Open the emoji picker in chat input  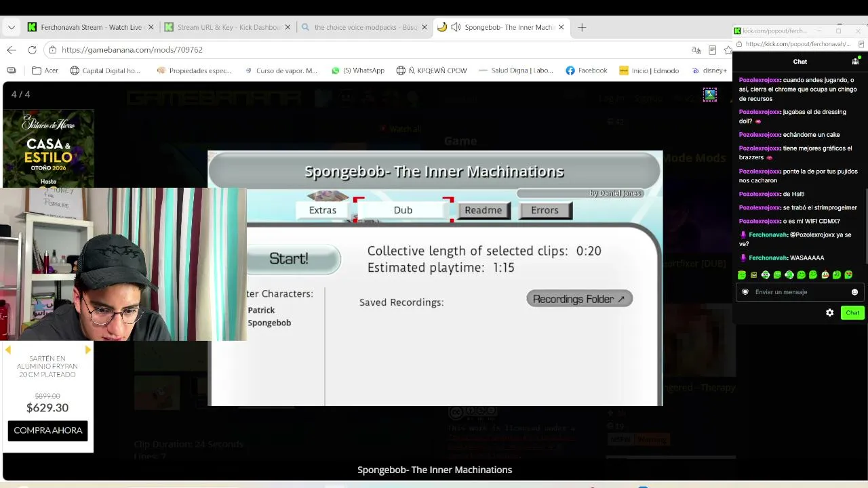point(854,292)
